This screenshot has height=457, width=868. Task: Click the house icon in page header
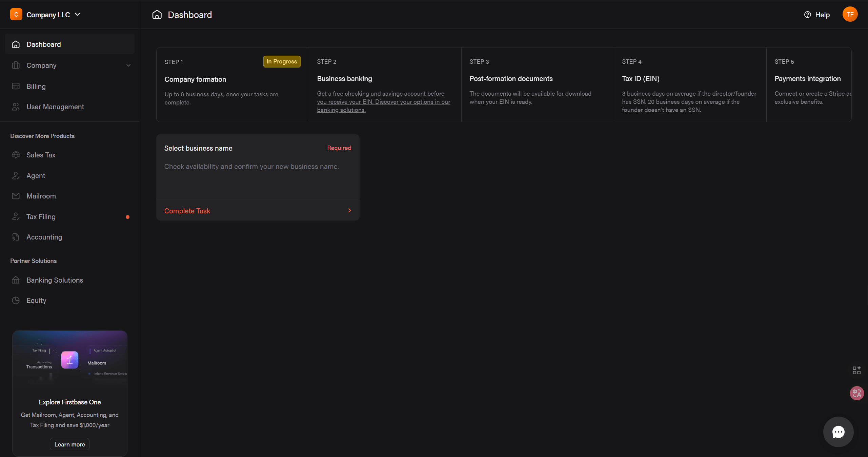tap(157, 15)
